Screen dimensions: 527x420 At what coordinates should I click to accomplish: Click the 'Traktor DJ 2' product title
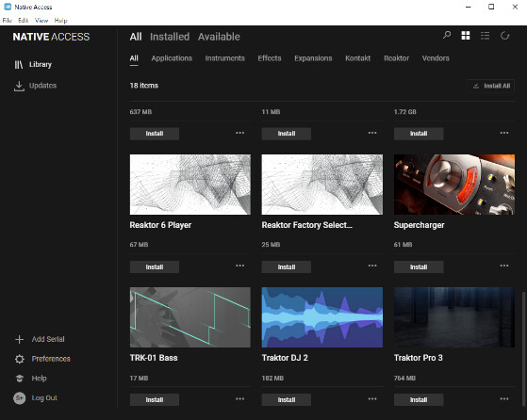pyautogui.click(x=285, y=358)
